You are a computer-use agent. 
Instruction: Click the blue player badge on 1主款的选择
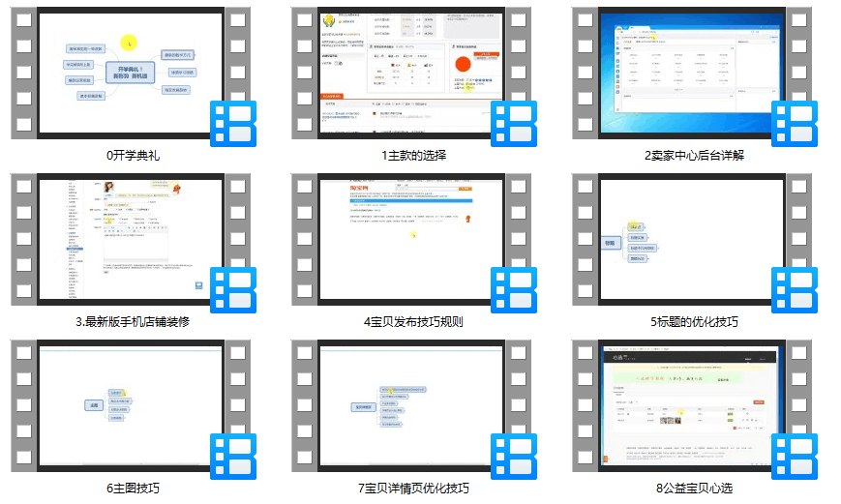[x=514, y=123]
